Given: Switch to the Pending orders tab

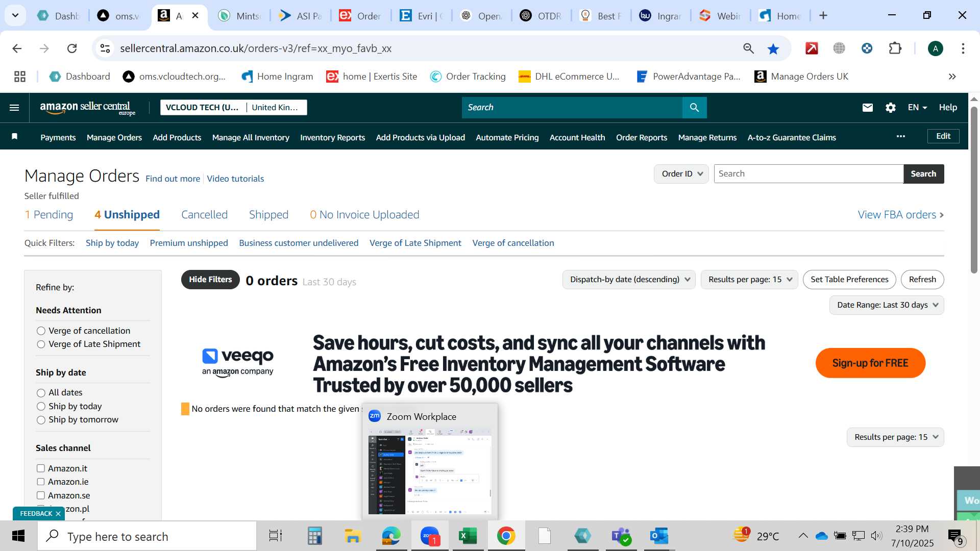Looking at the screenshot, I should tap(49, 215).
